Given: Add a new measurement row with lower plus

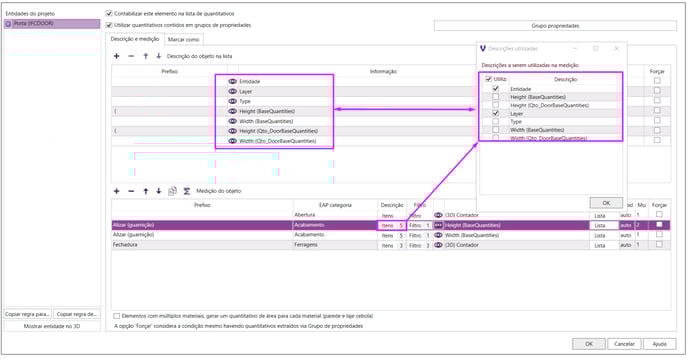Looking at the screenshot, I should pyautogui.click(x=117, y=191).
